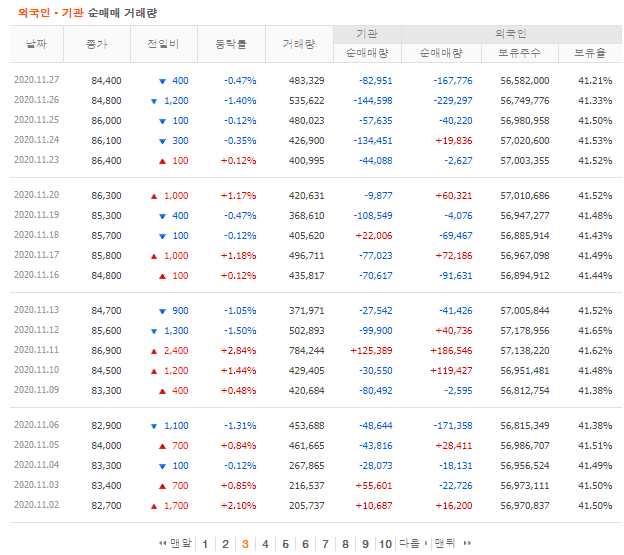The height and width of the screenshot is (555, 624).
Task: Click the 기관 순매매량 sub-header
Action: pyautogui.click(x=367, y=53)
